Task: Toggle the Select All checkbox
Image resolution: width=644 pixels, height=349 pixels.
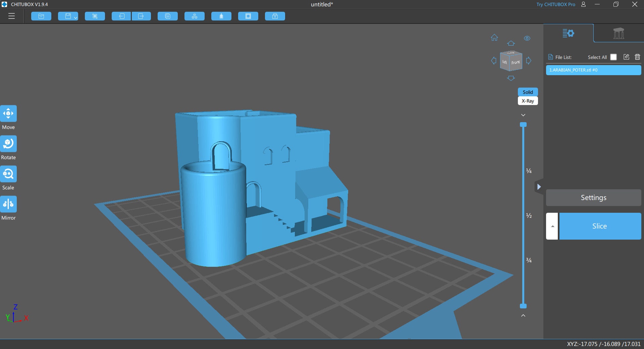Action: pyautogui.click(x=613, y=57)
